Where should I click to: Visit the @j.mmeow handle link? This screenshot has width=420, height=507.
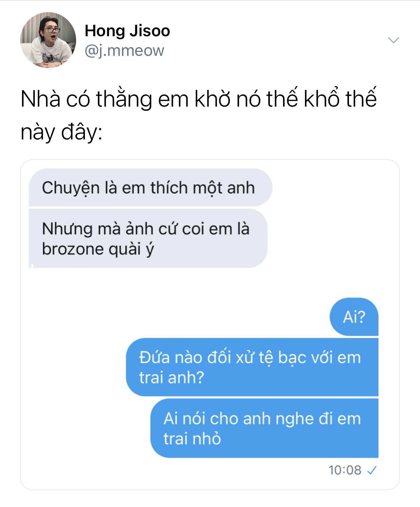click(124, 51)
